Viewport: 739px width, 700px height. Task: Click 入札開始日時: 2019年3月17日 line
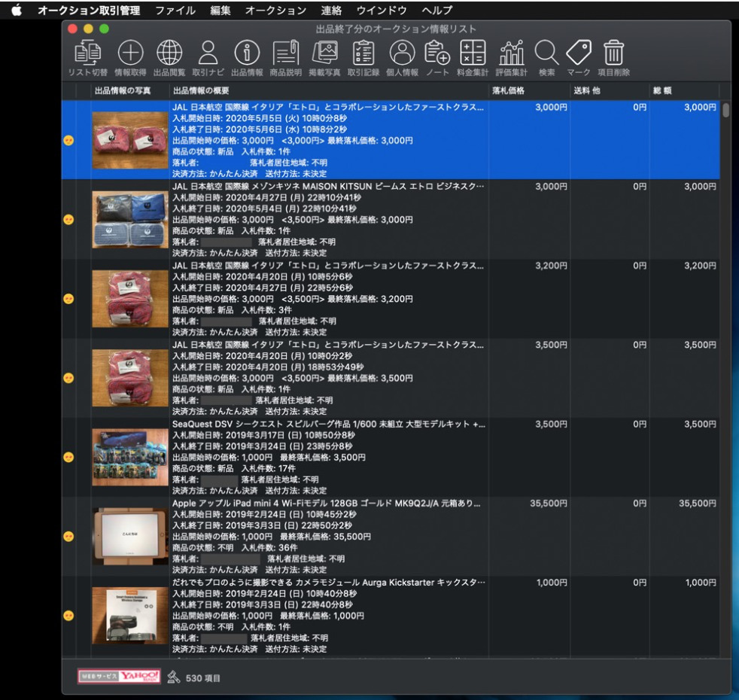tap(263, 435)
